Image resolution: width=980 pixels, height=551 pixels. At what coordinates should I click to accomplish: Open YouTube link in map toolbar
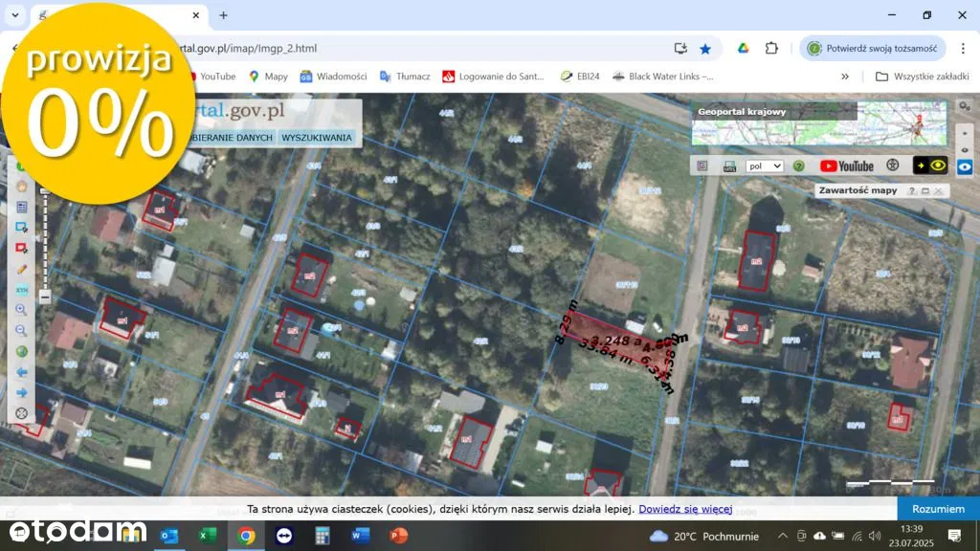tap(846, 165)
